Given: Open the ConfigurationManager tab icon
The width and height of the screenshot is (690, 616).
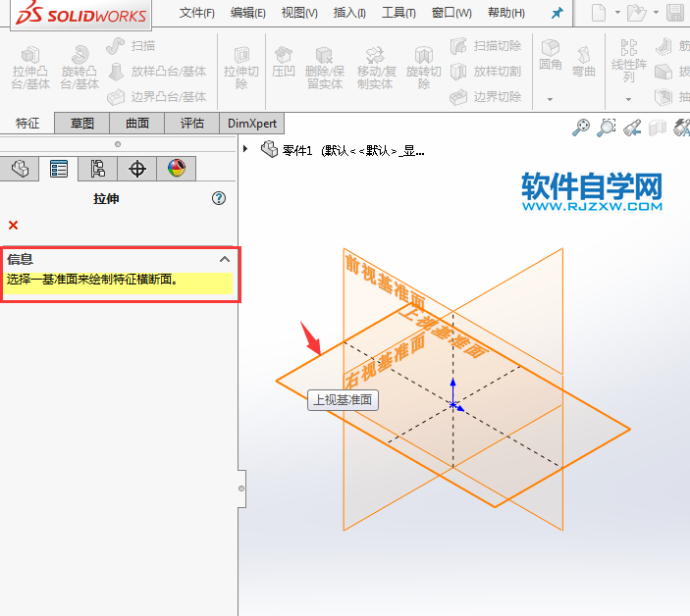Looking at the screenshot, I should click(98, 169).
